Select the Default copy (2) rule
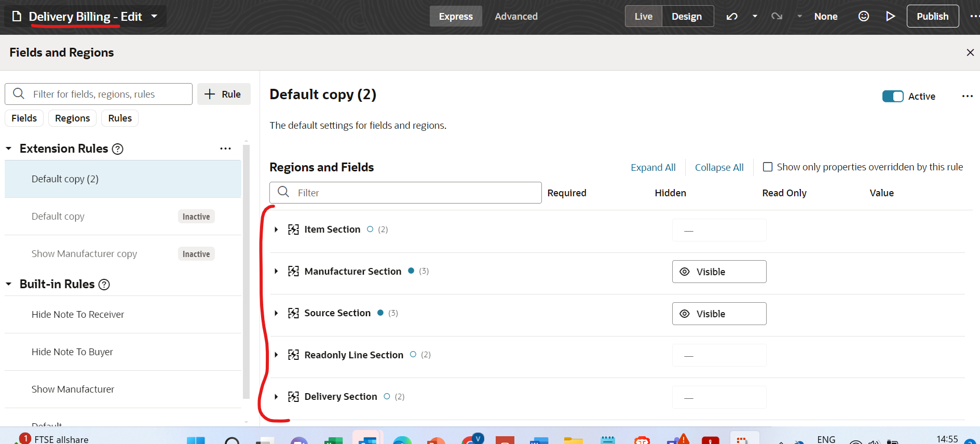This screenshot has width=980, height=444. (123, 179)
